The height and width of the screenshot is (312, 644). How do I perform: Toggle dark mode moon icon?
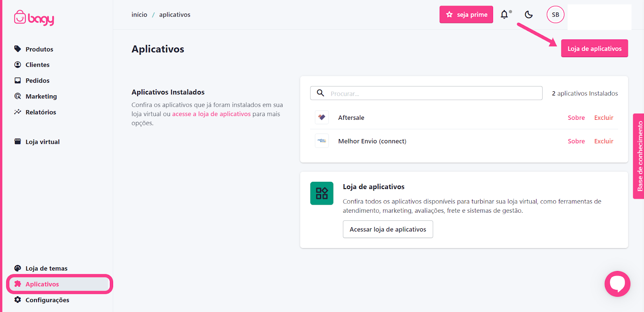click(529, 14)
